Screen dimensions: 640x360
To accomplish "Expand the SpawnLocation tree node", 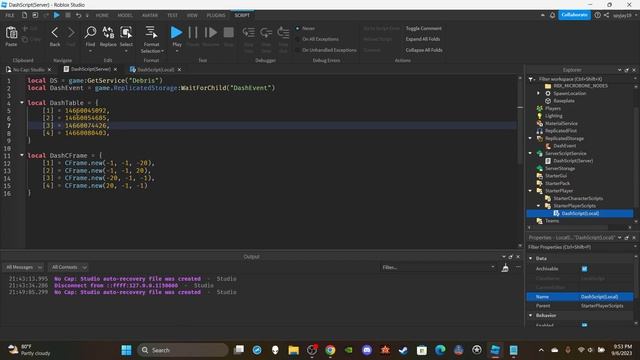I will point(538,93).
